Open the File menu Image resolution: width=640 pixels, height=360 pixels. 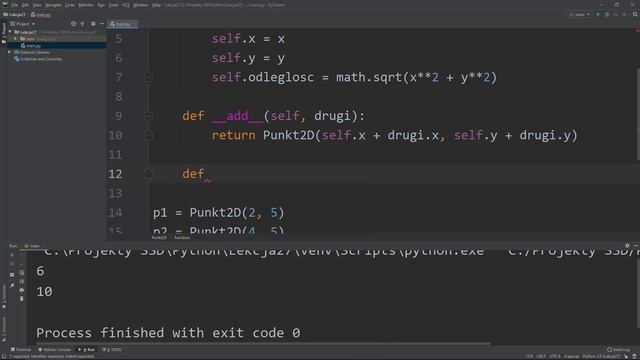coord(15,5)
